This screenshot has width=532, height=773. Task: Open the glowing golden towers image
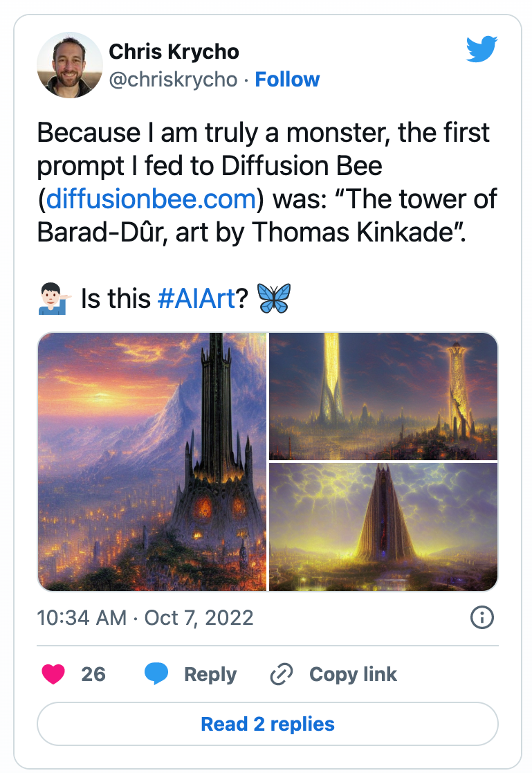coord(383,397)
